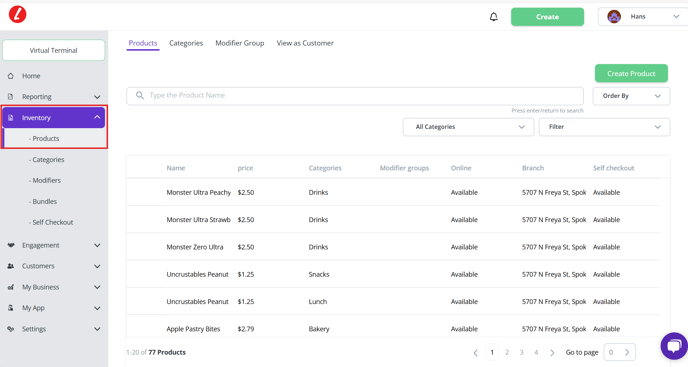Open the All Categories dropdown
Screen dimensions: 688x367
(468, 127)
